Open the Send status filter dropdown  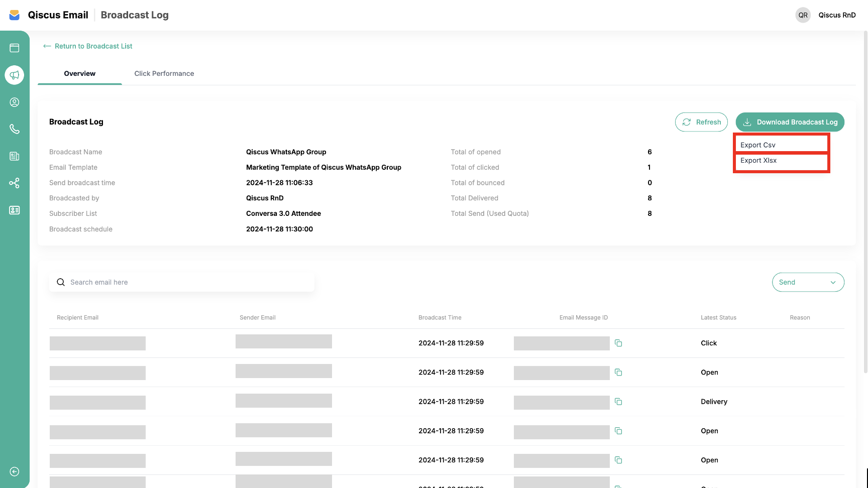808,282
